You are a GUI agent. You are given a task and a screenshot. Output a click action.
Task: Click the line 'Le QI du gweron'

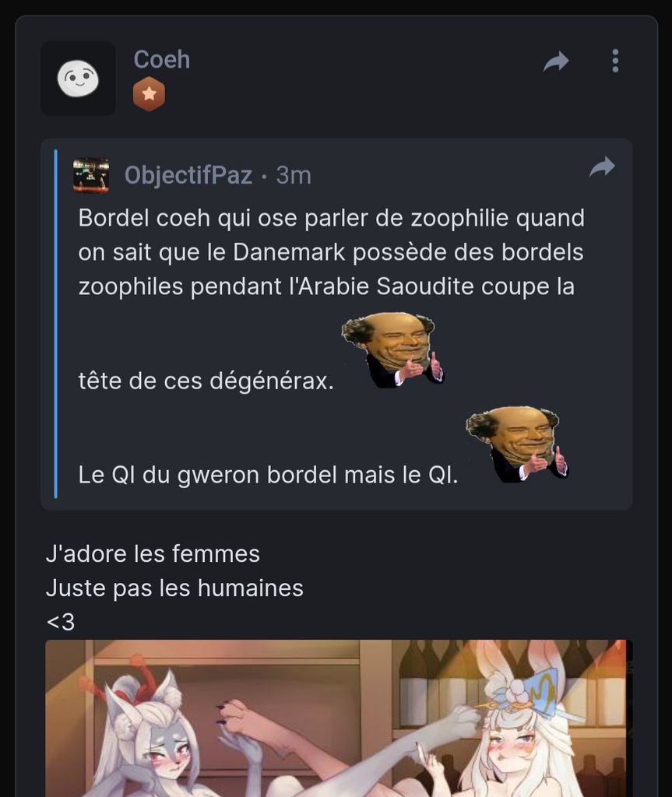click(x=268, y=476)
